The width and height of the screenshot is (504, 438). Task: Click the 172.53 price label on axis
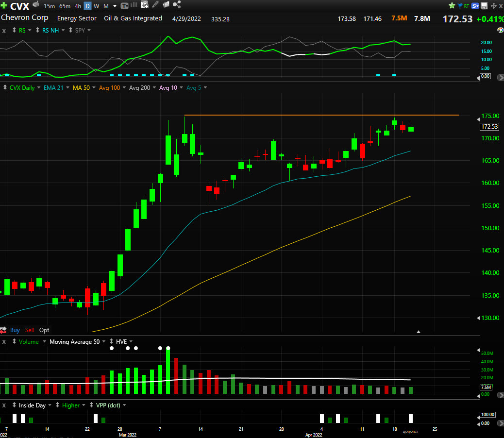[489, 127]
